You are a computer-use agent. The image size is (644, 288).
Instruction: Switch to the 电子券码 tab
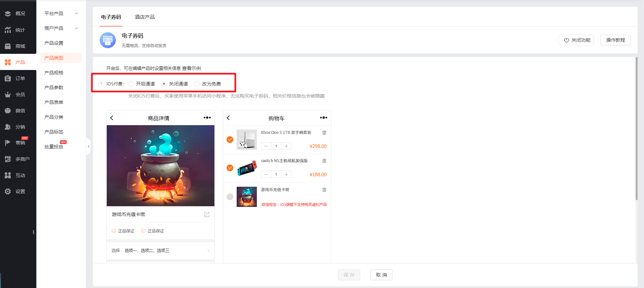tap(111, 17)
